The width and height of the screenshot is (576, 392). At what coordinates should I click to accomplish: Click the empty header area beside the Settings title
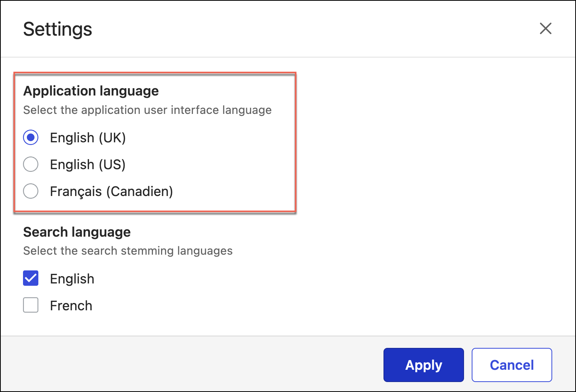tap(307, 29)
